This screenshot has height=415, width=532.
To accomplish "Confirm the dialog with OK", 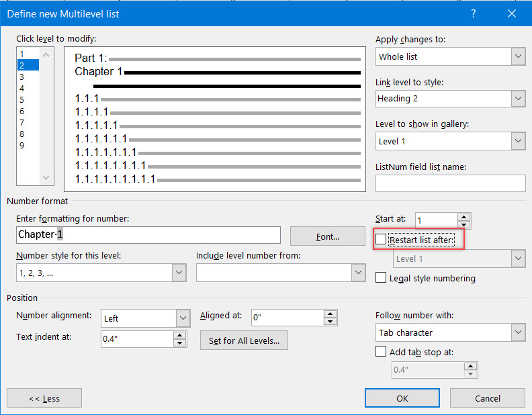I will (402, 398).
